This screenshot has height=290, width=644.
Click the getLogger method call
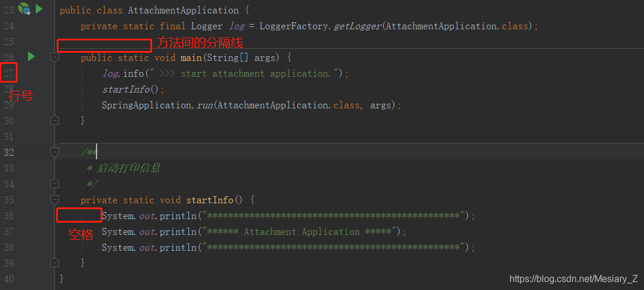tap(357, 26)
